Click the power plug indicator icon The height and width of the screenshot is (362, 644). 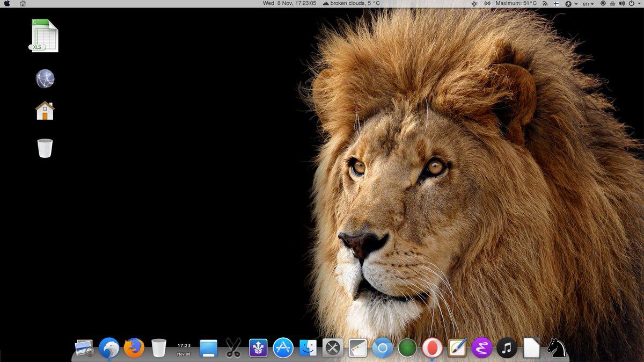[474, 4]
